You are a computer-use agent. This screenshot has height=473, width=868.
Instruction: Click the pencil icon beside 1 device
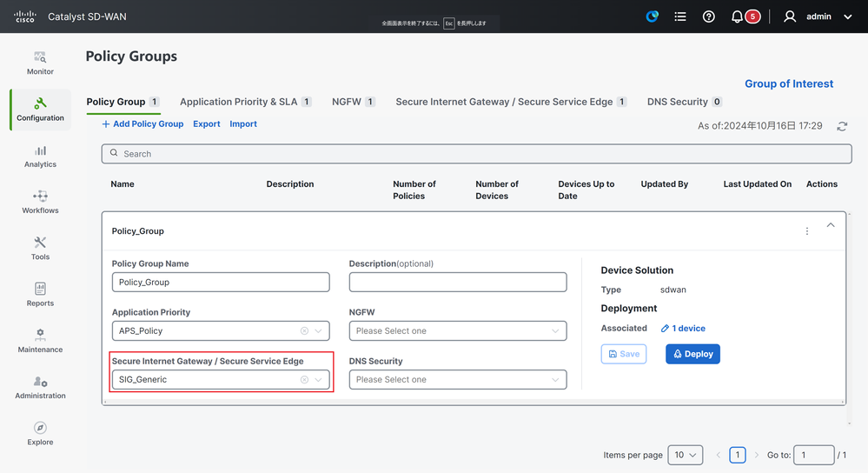pos(665,329)
